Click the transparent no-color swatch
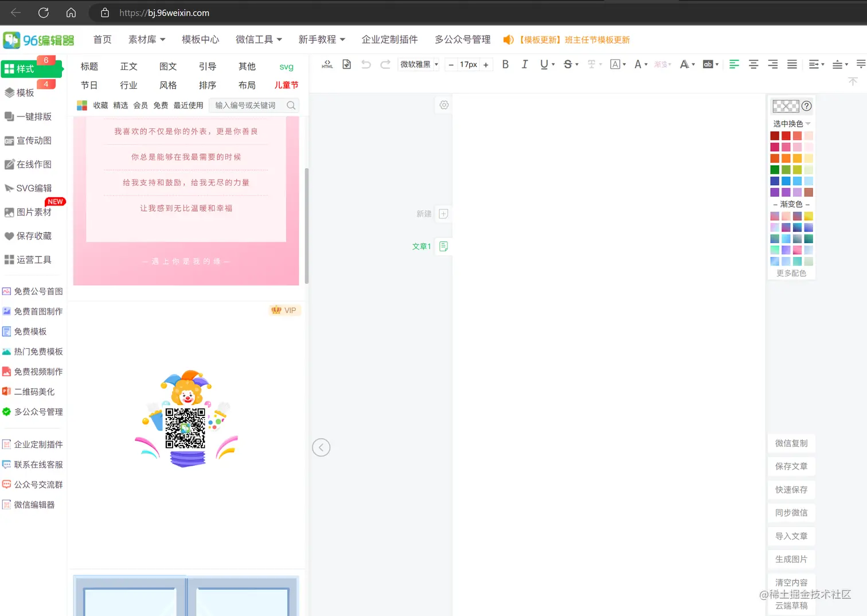 [786, 106]
